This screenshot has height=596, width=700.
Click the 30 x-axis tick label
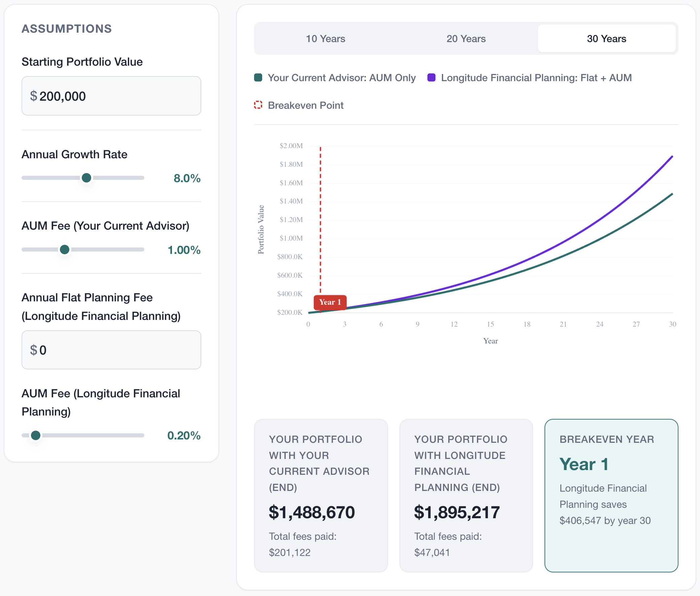point(672,324)
